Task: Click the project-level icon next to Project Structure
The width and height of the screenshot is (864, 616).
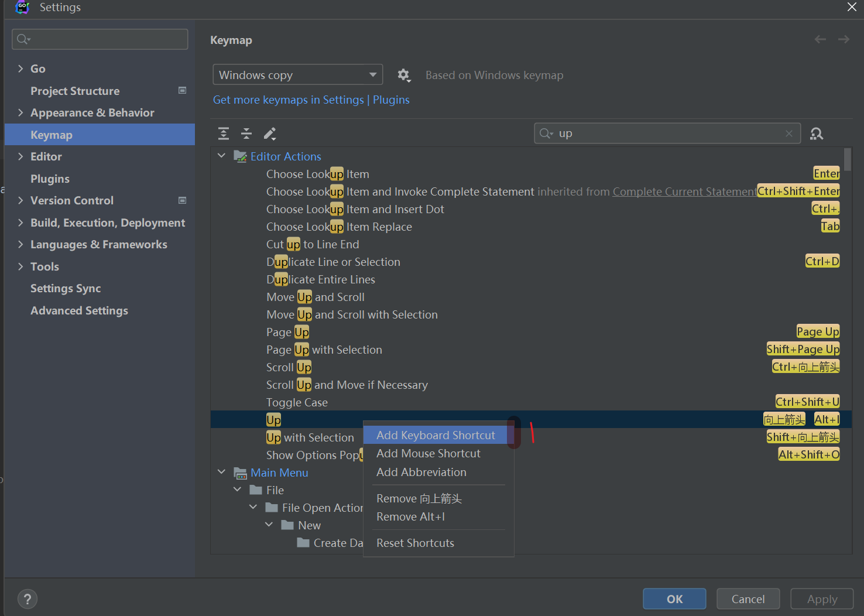Action: click(x=182, y=90)
